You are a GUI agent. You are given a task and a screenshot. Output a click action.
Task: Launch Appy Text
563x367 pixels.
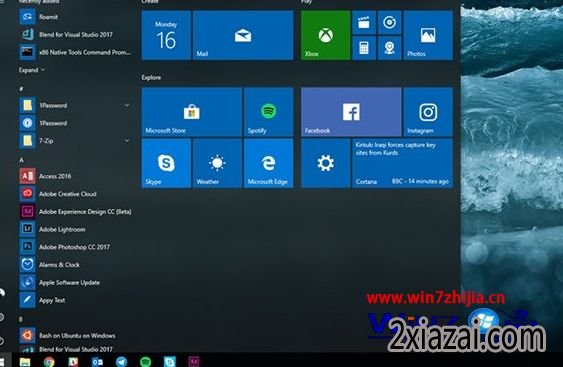click(75, 300)
